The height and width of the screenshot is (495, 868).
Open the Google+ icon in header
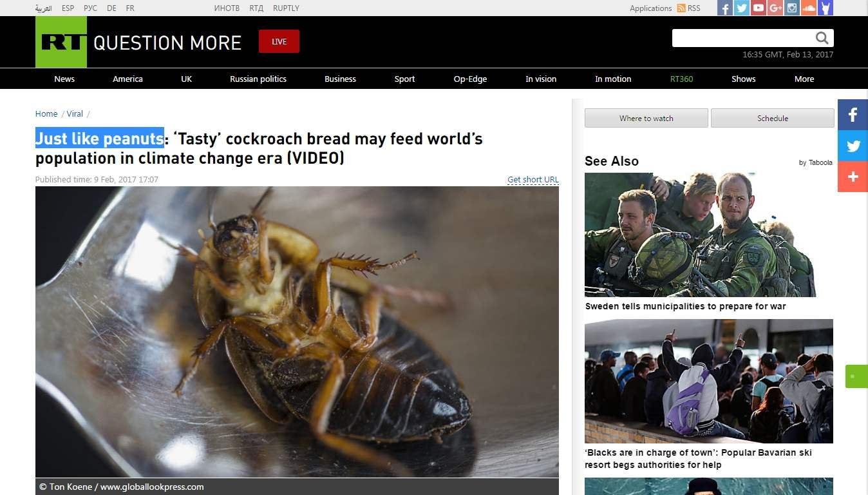(x=775, y=8)
